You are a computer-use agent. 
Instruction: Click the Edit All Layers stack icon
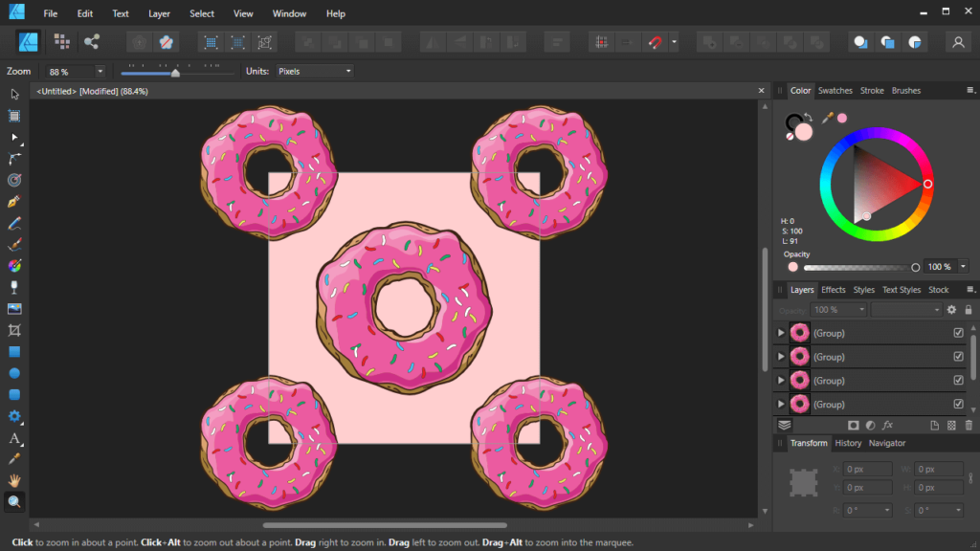point(785,426)
